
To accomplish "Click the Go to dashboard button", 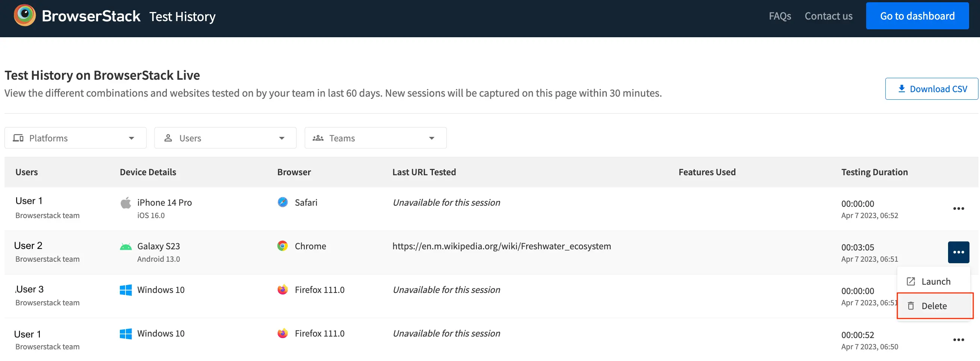I will [917, 16].
